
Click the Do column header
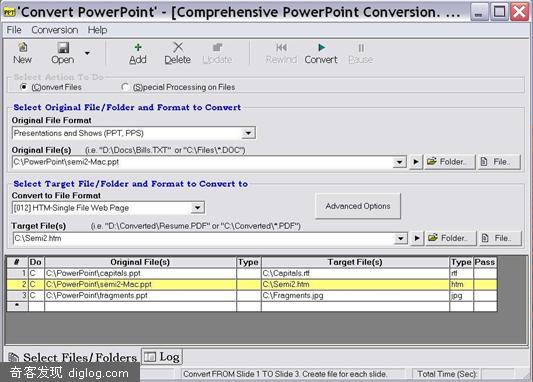click(x=36, y=262)
